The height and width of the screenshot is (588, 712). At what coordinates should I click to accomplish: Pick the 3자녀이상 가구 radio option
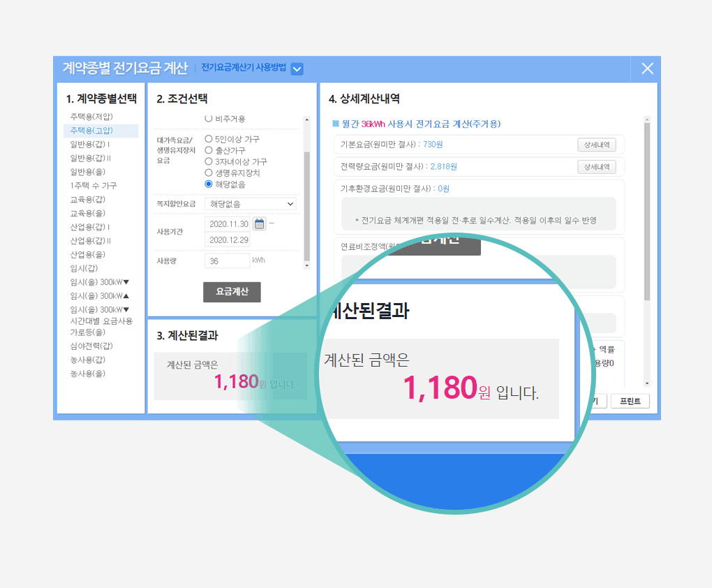tap(209, 161)
